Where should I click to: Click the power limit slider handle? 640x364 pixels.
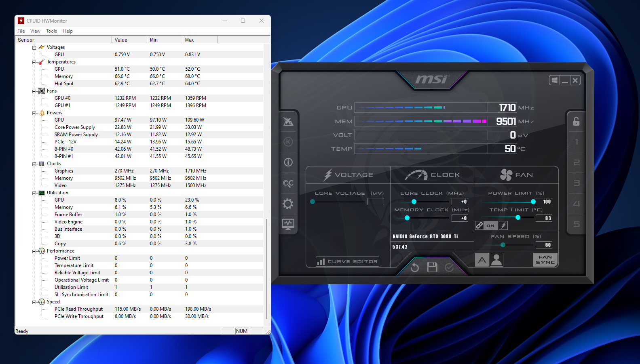tap(533, 202)
